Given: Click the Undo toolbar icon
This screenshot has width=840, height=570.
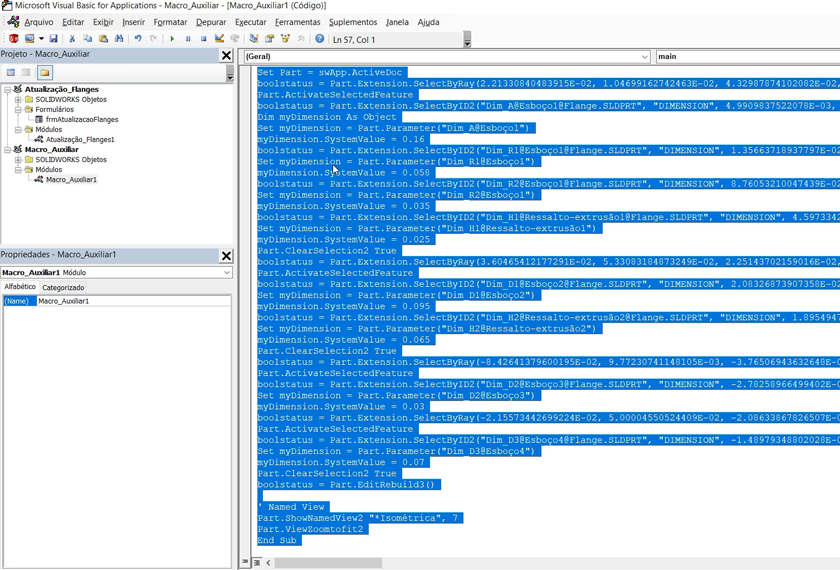Looking at the screenshot, I should pyautogui.click(x=138, y=39).
